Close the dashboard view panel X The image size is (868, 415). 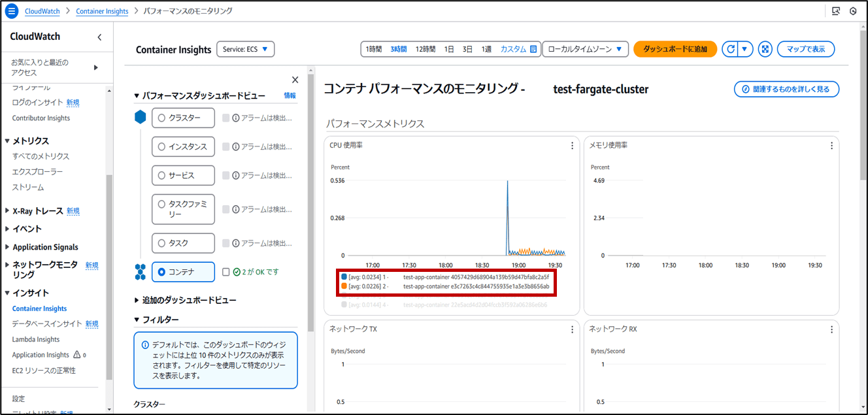(295, 80)
